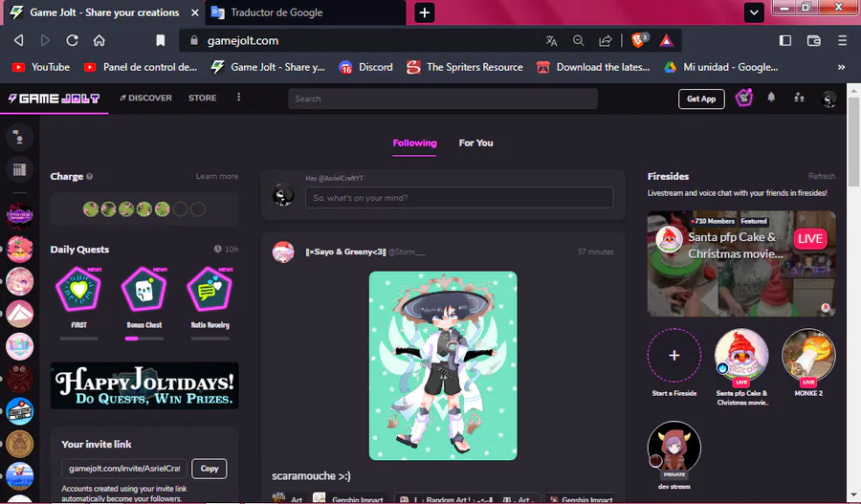
Task: Open the Brave Shields lion icon
Action: tap(639, 39)
